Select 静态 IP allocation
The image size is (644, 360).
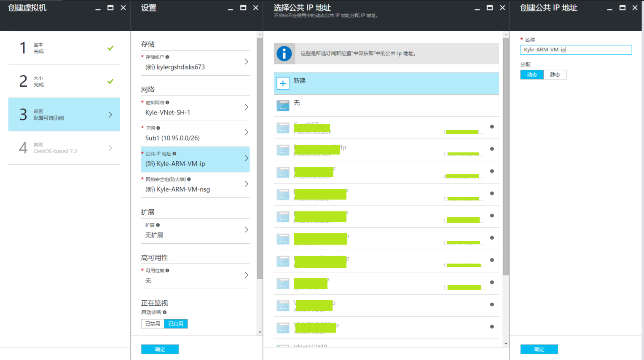coord(555,75)
